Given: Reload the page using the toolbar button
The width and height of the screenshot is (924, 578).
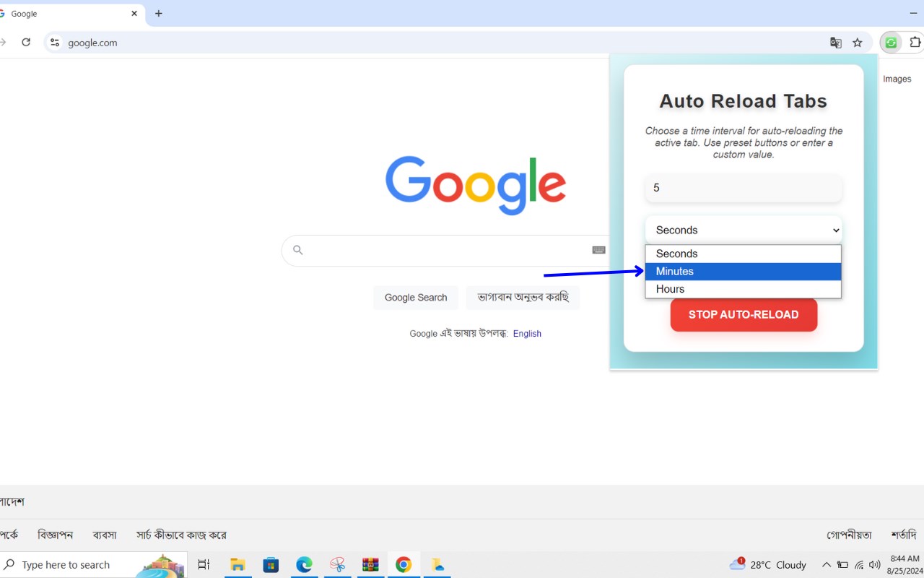Looking at the screenshot, I should coord(26,43).
